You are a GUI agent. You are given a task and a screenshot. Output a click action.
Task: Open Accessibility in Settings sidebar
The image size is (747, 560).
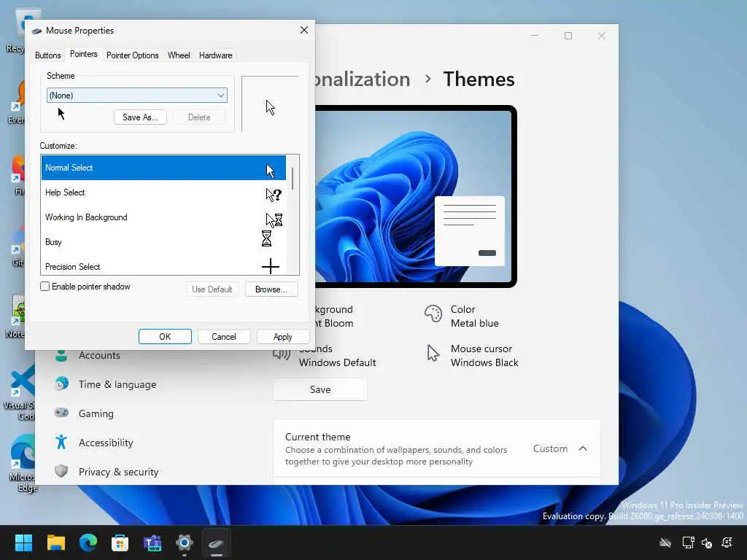(x=106, y=443)
